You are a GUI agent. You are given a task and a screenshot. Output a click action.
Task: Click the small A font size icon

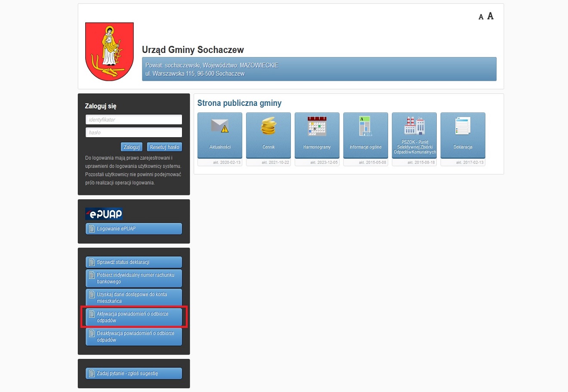tap(481, 17)
